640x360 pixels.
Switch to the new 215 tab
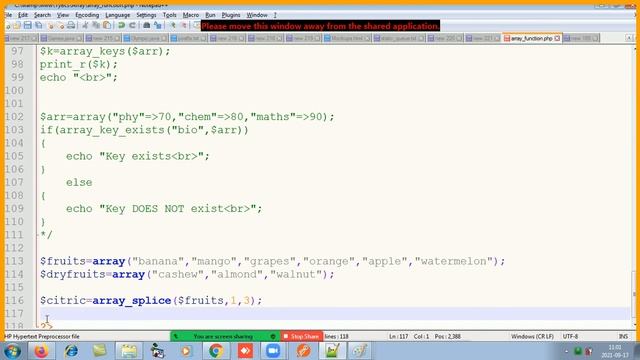(x=102, y=38)
